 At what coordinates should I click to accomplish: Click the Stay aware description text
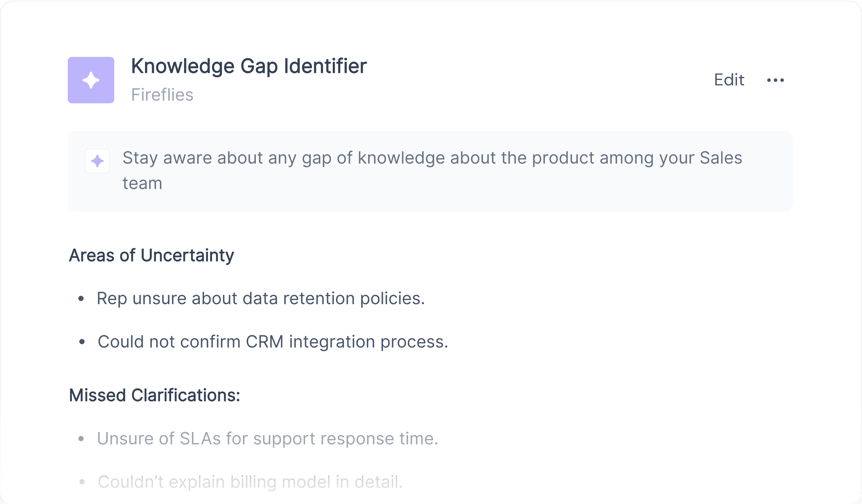[432, 170]
